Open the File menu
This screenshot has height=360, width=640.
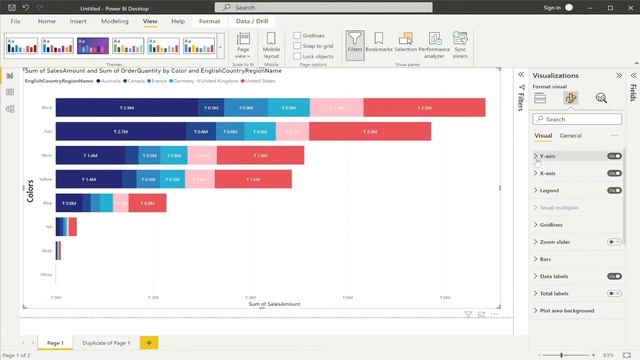[16, 21]
